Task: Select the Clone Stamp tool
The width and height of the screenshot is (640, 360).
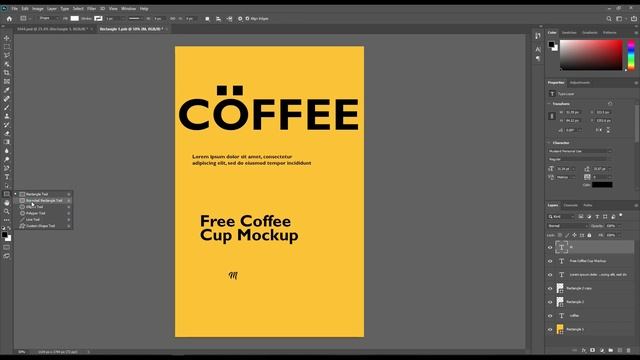Action: [x=7, y=116]
